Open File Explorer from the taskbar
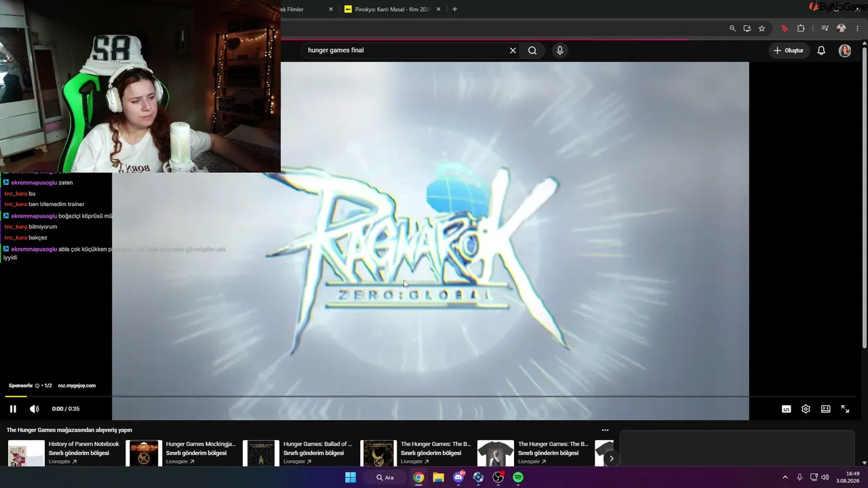Screen dimensions: 868x488 pyautogui.click(x=438, y=477)
